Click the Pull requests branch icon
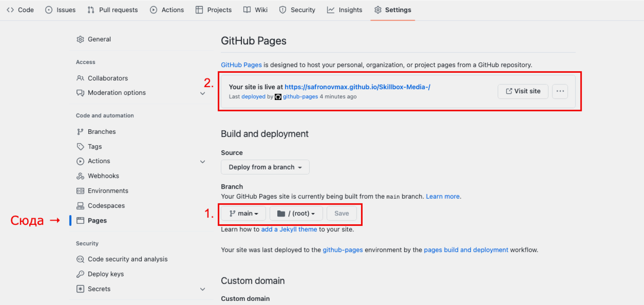Screen dimensions: 644x305 pyautogui.click(x=91, y=10)
